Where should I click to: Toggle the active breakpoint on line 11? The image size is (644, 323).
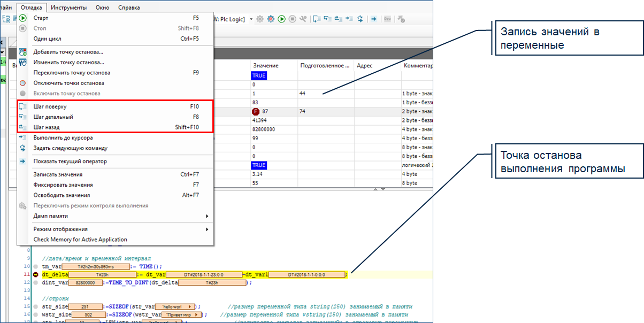35,275
